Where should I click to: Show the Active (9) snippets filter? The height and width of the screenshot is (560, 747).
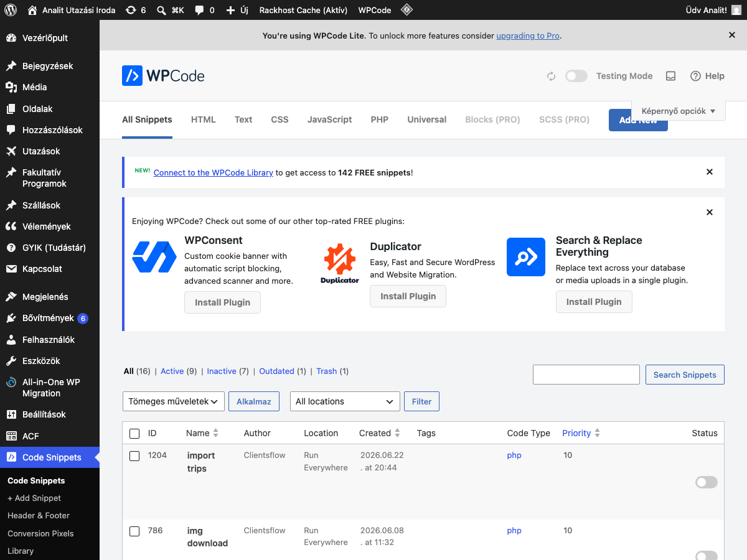tap(179, 371)
